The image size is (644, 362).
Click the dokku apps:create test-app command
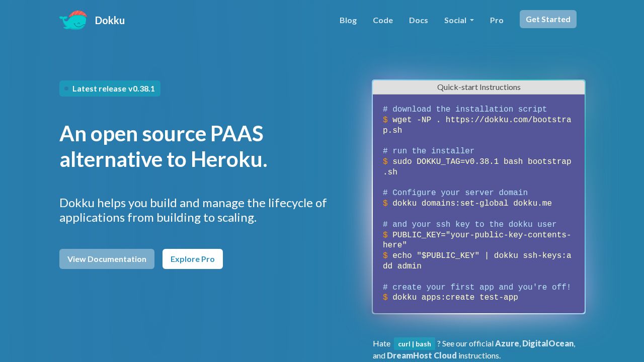[450, 298]
